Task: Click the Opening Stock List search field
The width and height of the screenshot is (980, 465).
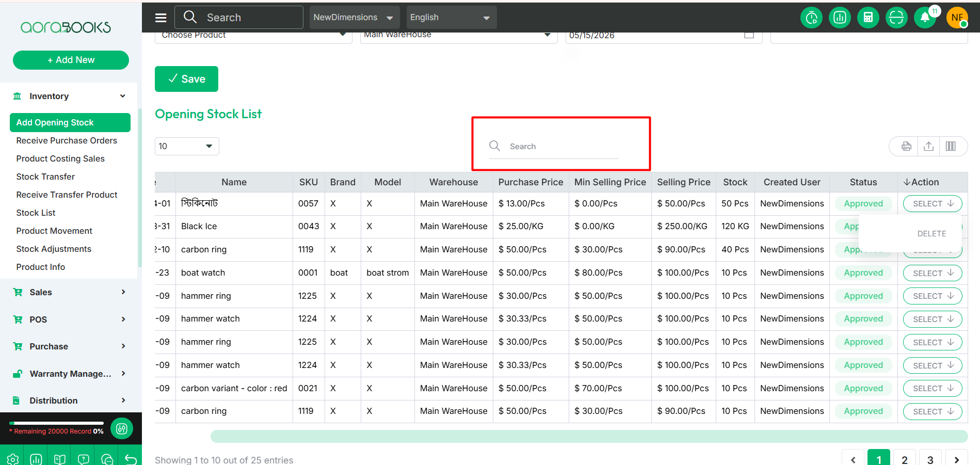Action: click(x=554, y=147)
